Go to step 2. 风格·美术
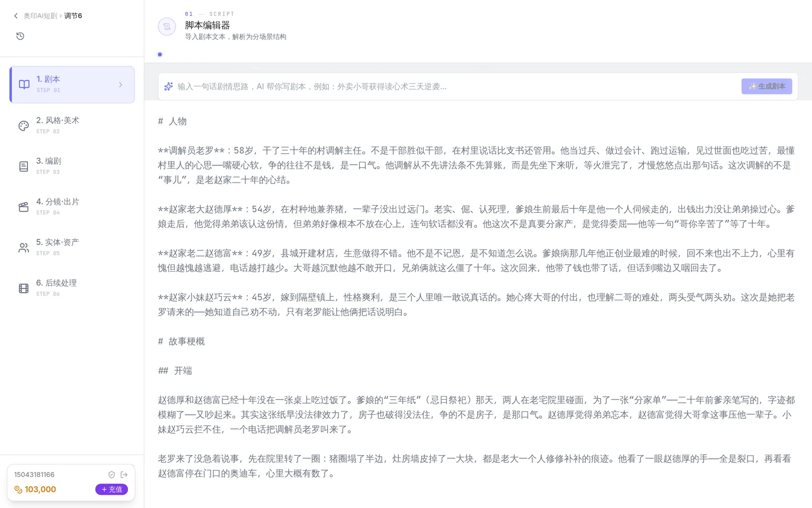This screenshot has height=508, width=812. coord(72,125)
